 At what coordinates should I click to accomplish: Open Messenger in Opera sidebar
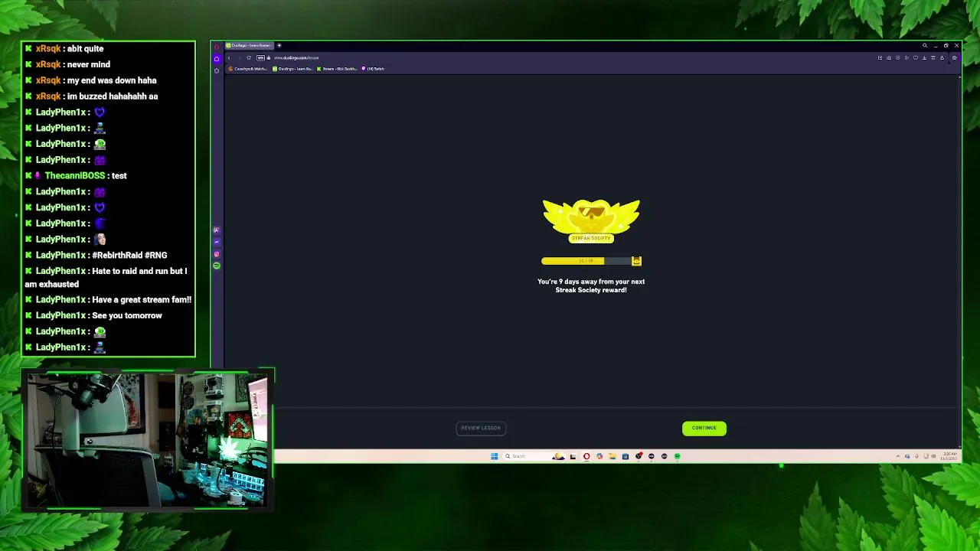[x=217, y=242]
